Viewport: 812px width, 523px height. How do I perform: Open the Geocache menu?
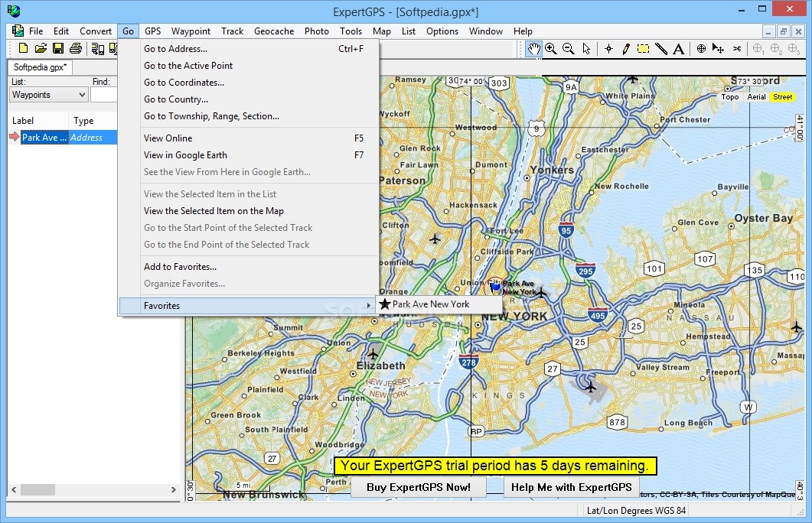[x=274, y=31]
